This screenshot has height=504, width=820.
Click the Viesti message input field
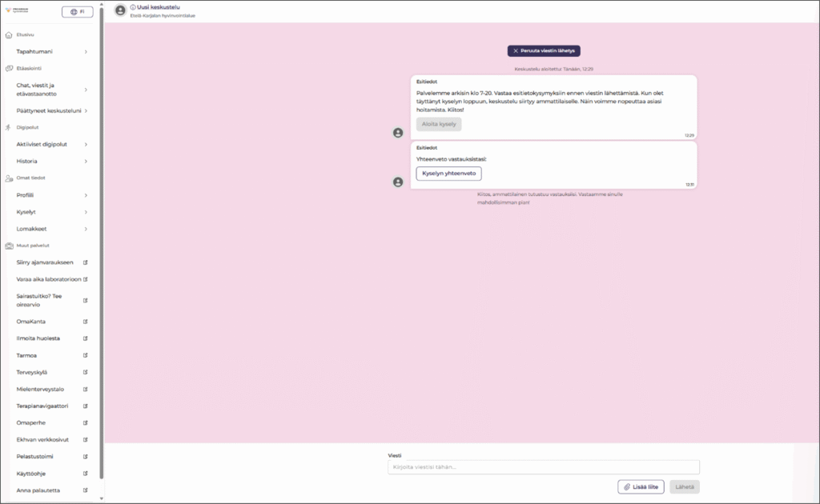coord(543,467)
